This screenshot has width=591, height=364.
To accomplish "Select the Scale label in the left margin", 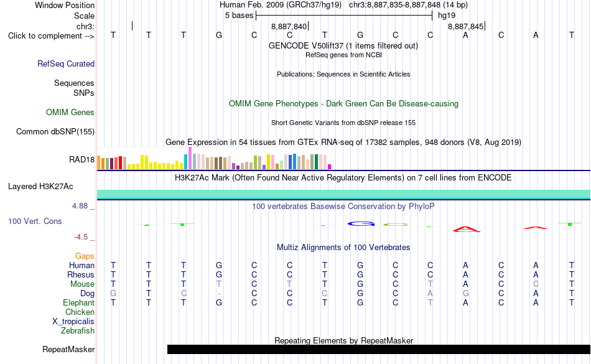I will coord(84,16).
